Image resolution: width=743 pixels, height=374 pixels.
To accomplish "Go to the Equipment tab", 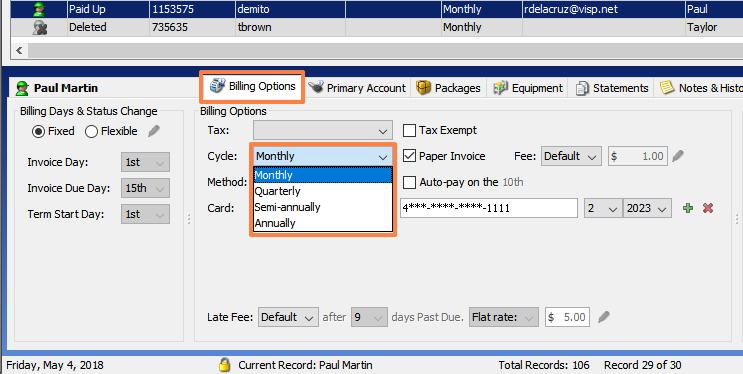I will [527, 88].
